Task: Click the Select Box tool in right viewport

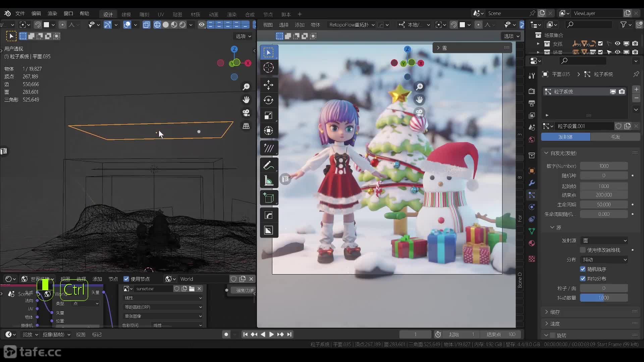Action: click(268, 52)
